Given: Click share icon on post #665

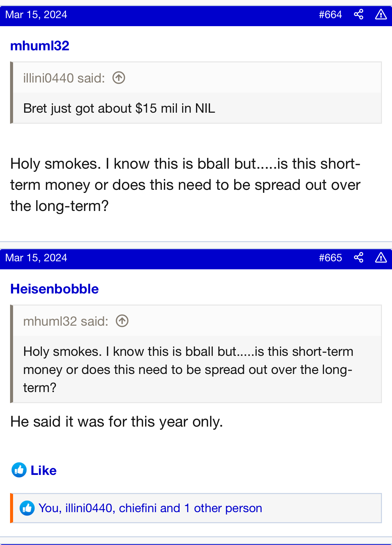Looking at the screenshot, I should tap(358, 258).
